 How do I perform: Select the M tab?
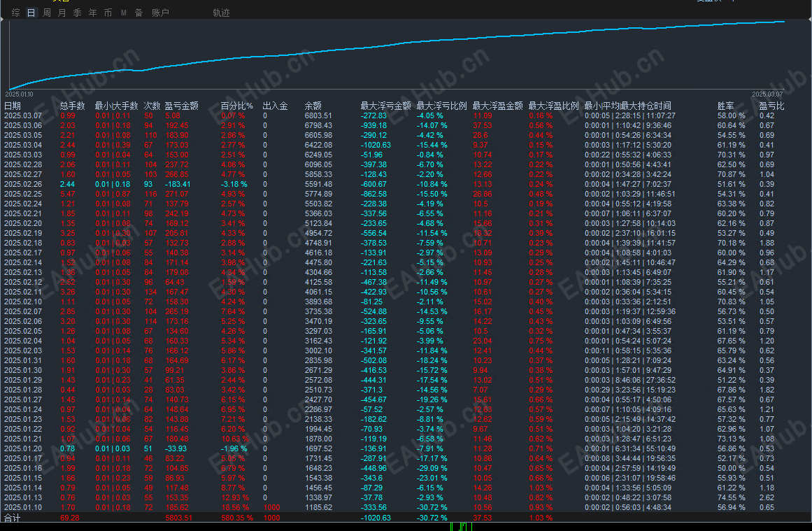coord(124,13)
